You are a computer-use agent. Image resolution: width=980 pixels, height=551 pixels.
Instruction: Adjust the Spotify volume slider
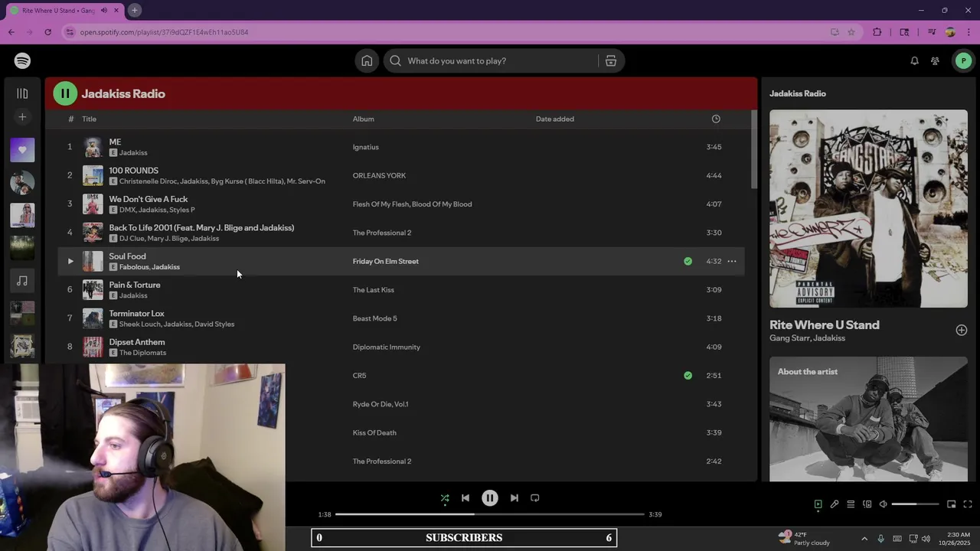pyautogui.click(x=916, y=504)
